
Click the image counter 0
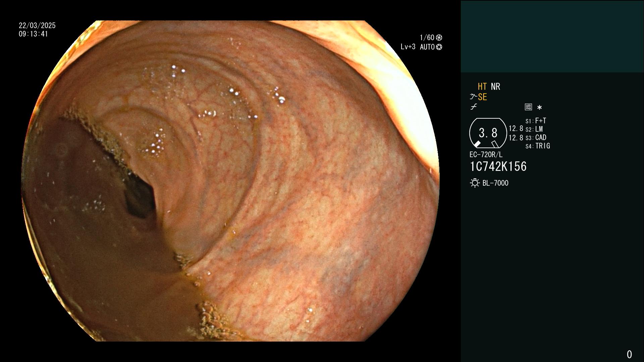tap(629, 354)
